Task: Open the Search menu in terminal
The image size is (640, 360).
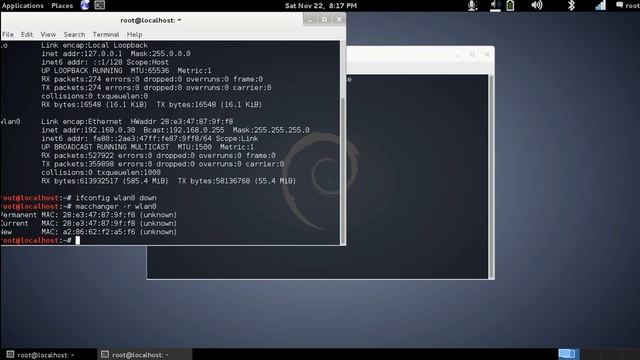Action: click(x=74, y=35)
